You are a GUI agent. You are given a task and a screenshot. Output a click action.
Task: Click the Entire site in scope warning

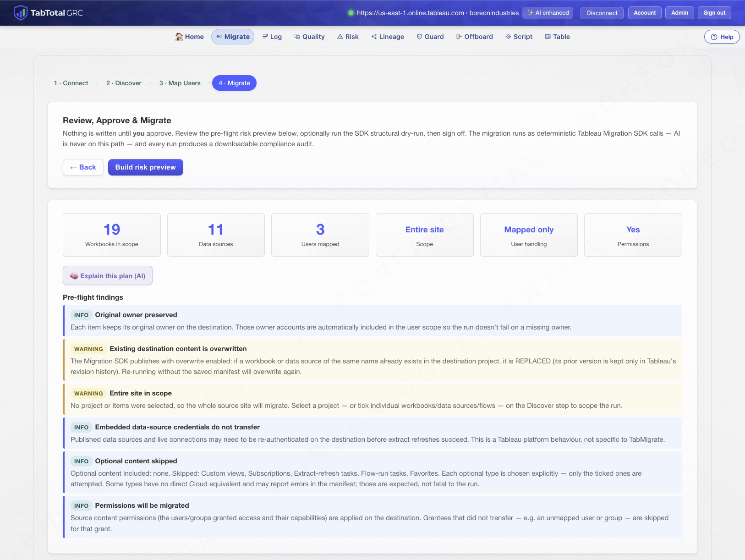click(372, 399)
